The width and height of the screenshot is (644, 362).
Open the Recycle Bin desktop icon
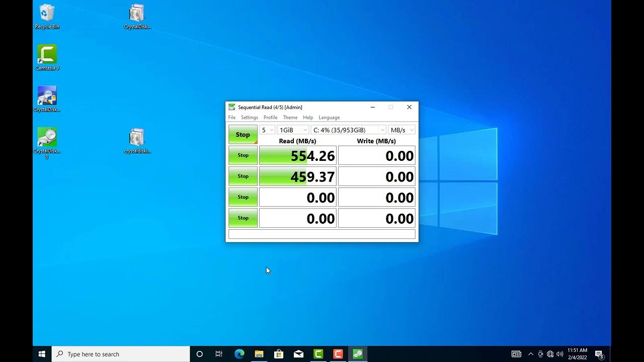point(47,17)
